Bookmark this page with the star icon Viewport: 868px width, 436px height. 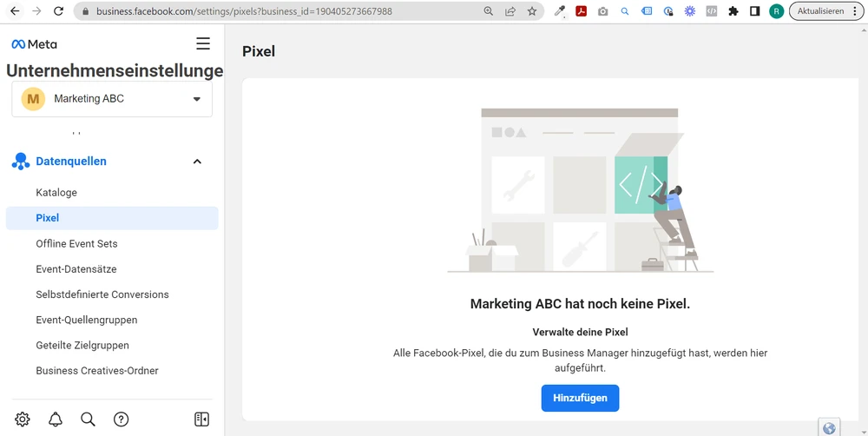(532, 11)
